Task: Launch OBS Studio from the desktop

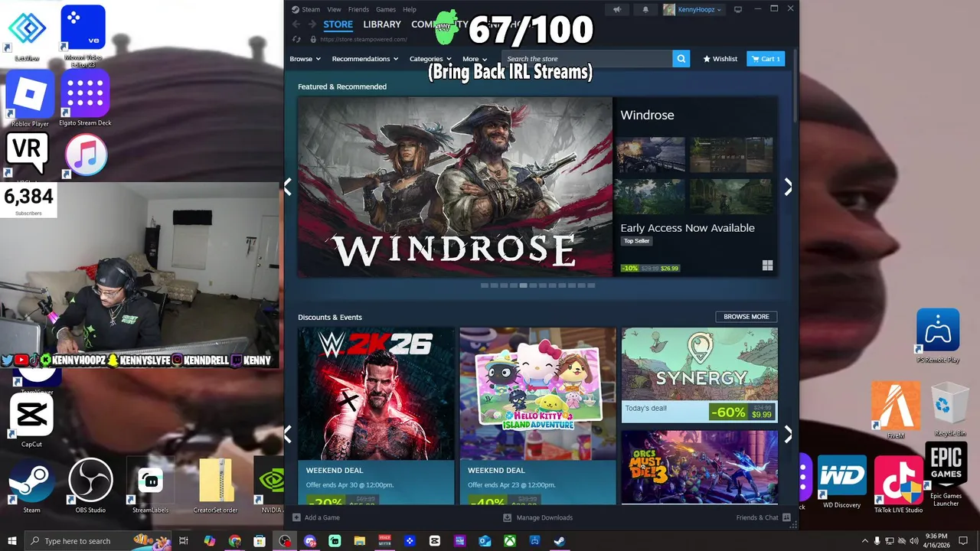Action: coord(90,486)
